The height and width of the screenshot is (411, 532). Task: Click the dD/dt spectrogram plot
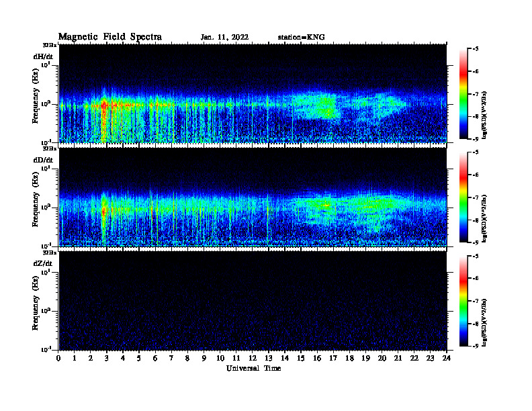coord(253,197)
